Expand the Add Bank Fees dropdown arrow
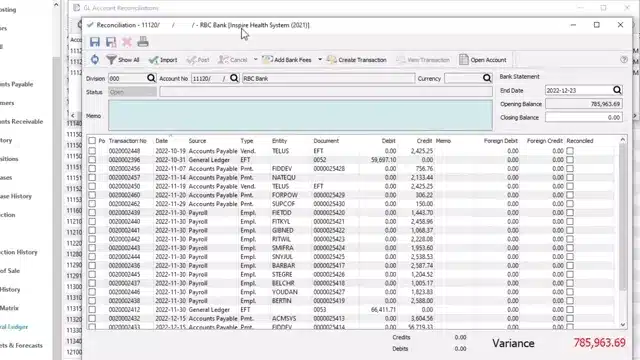The width and height of the screenshot is (640, 360). (x=320, y=60)
